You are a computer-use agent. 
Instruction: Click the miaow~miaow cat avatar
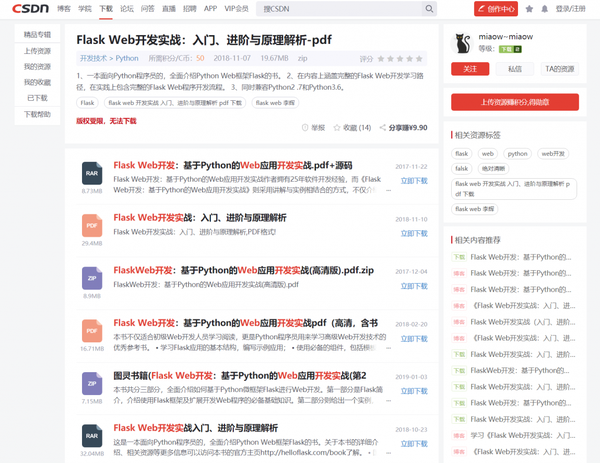(462, 43)
